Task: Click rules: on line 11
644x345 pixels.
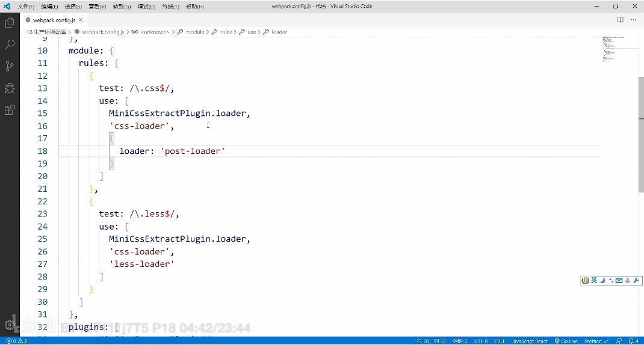Action: pyautogui.click(x=94, y=63)
